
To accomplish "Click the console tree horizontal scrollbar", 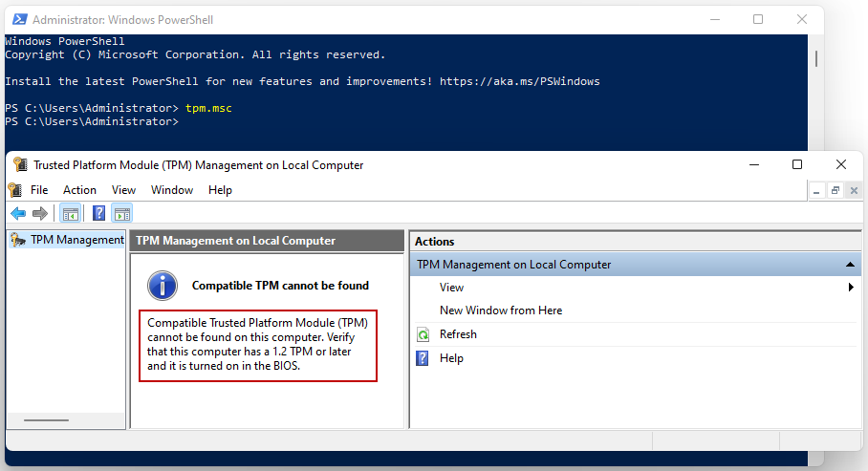I will pyautogui.click(x=47, y=420).
